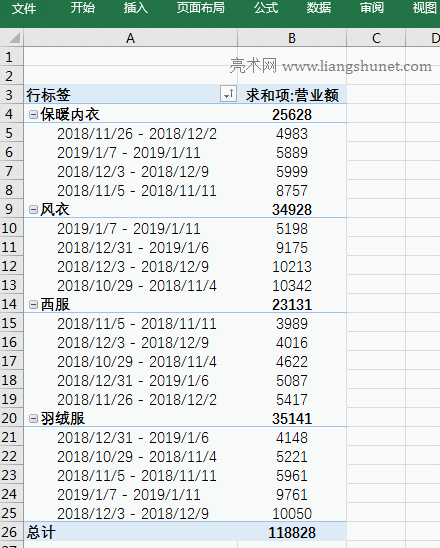Open the 文件 ribbon tab

click(x=23, y=8)
